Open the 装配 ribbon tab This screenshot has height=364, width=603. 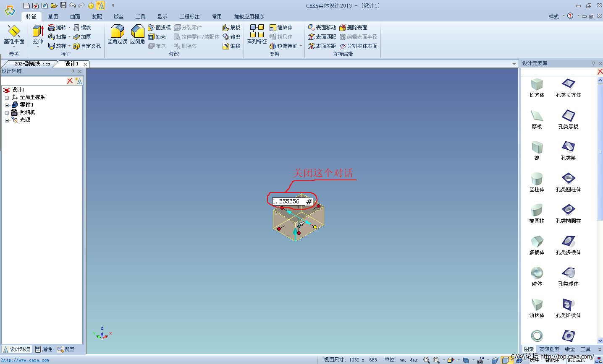pyautogui.click(x=97, y=17)
